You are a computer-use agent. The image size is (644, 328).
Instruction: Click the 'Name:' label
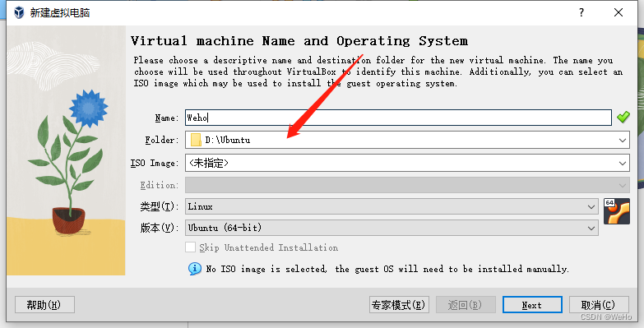tap(167, 118)
